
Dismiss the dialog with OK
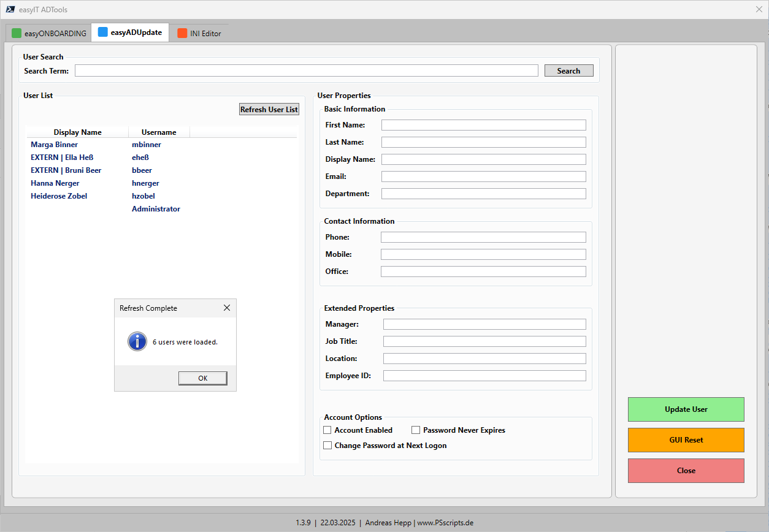click(202, 378)
